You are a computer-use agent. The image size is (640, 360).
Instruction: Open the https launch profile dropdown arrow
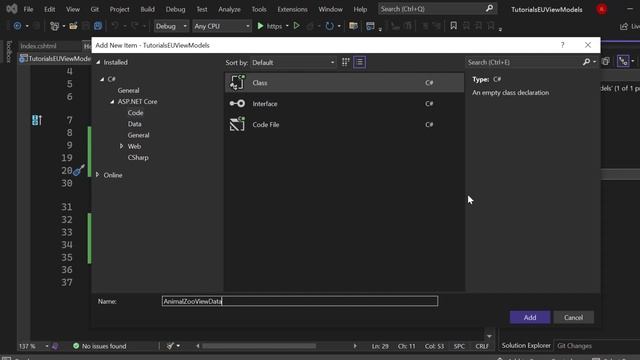click(287, 26)
